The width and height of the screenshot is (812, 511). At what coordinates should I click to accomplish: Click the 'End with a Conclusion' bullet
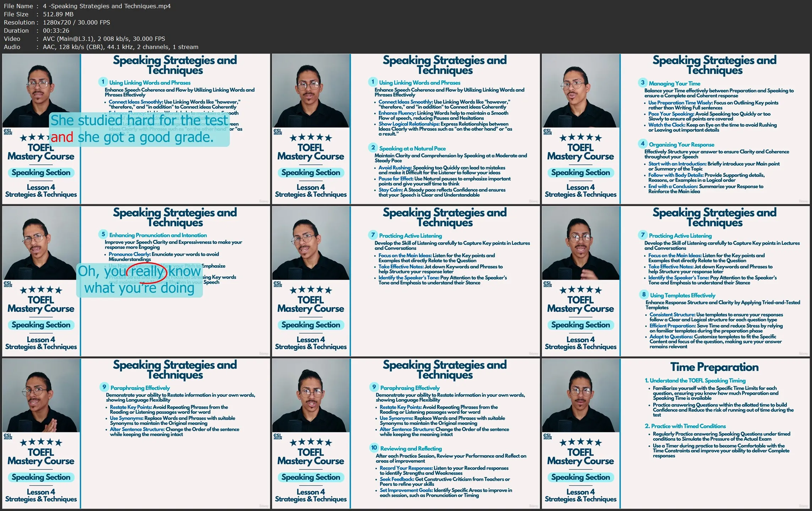pyautogui.click(x=706, y=189)
